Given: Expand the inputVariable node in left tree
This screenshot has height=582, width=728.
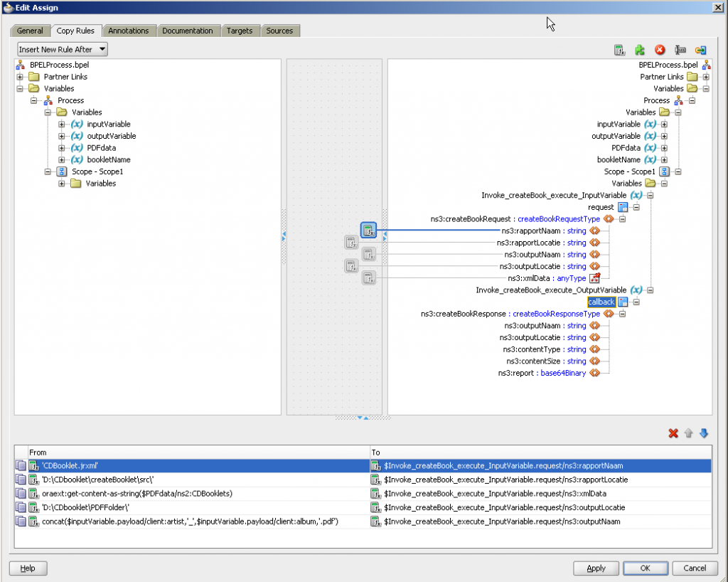Looking at the screenshot, I should pyautogui.click(x=62, y=125).
